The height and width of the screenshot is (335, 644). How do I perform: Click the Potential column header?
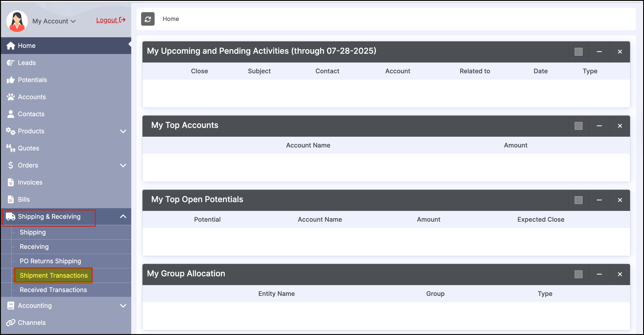pos(207,219)
